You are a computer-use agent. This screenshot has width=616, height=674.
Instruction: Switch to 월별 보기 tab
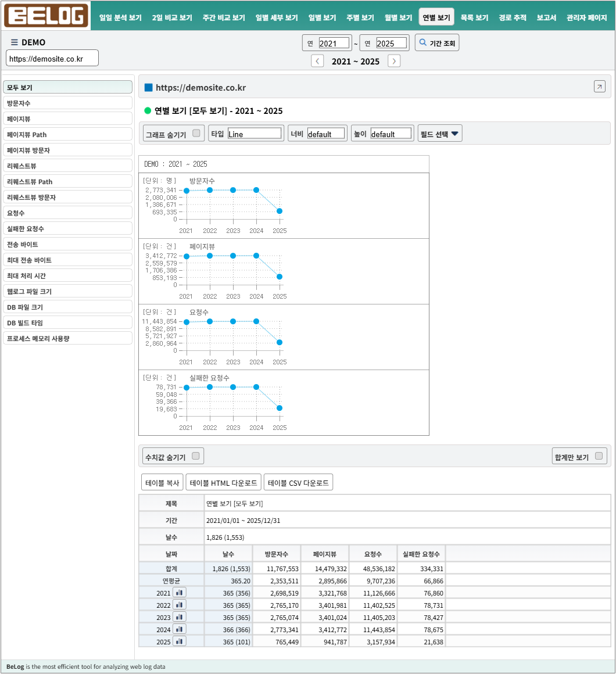pos(398,17)
